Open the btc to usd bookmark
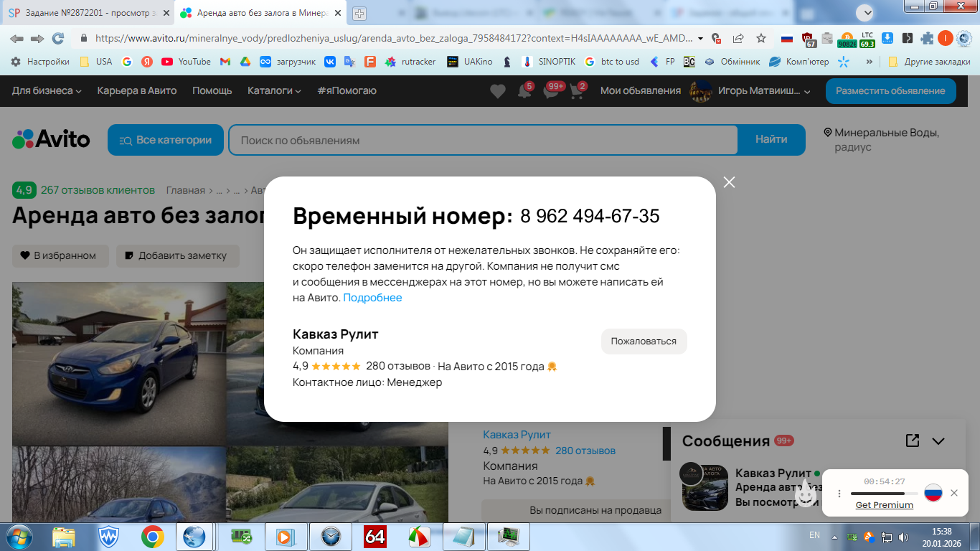 pyautogui.click(x=612, y=62)
